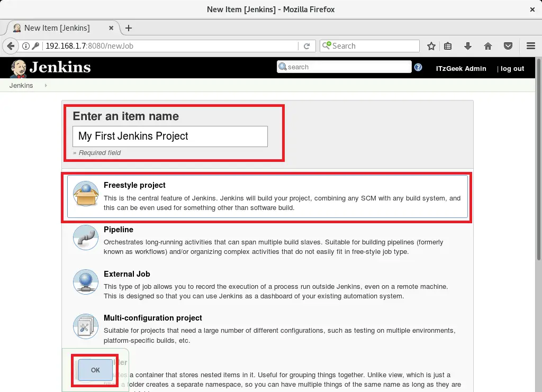The height and width of the screenshot is (392, 542).
Task: Choose the External Job heading
Action: 127,274
